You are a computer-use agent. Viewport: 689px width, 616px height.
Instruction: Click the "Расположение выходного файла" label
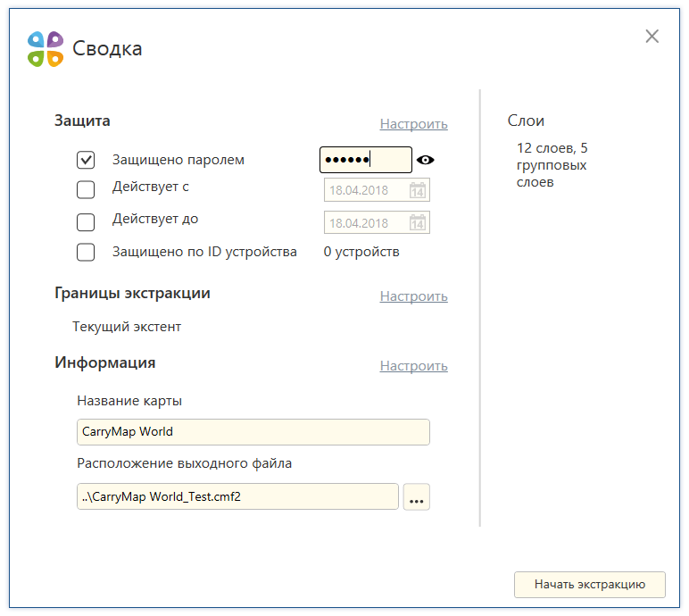pos(184,463)
